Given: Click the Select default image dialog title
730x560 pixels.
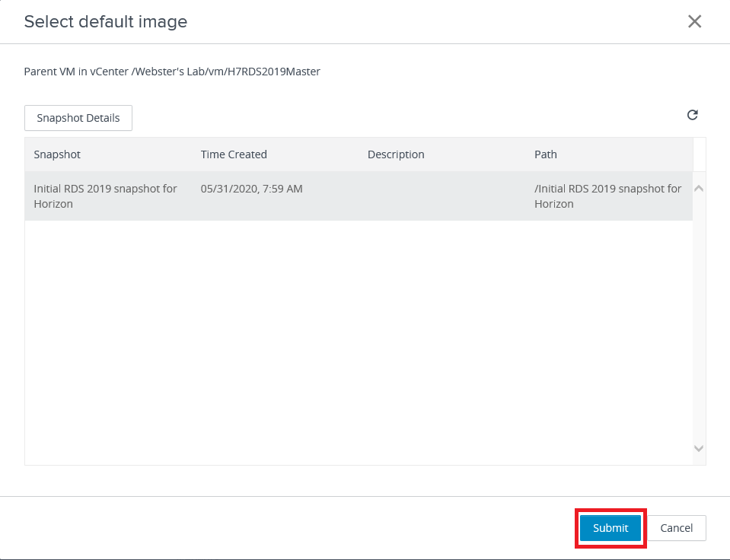Looking at the screenshot, I should click(x=106, y=21).
